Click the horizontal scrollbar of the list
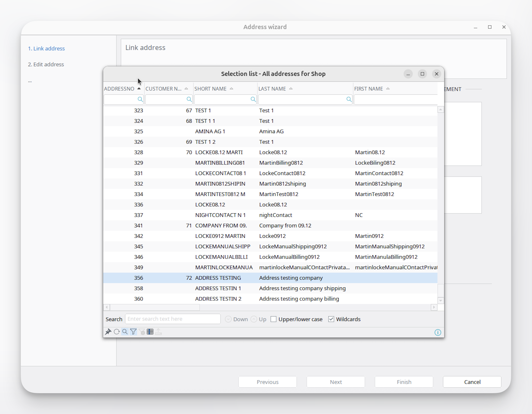 pos(155,307)
